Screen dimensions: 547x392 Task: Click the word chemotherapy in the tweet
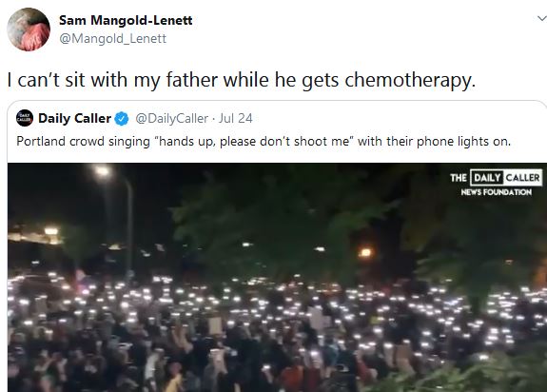pos(410,80)
